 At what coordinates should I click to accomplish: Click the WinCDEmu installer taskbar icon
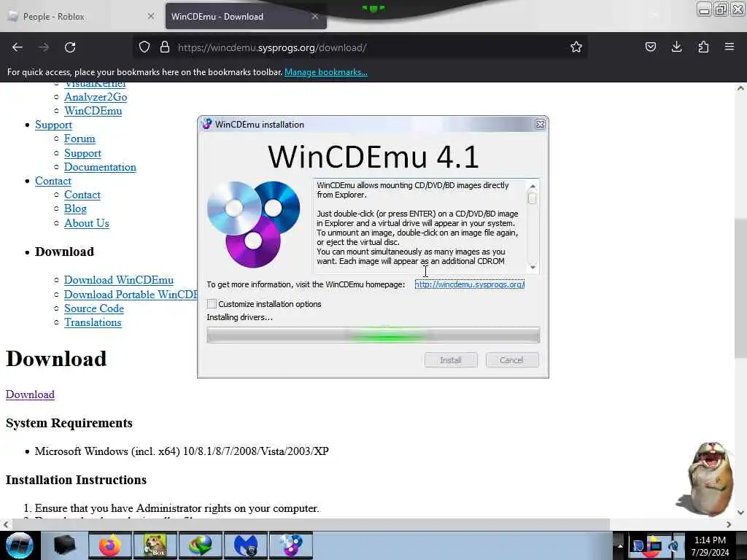click(x=291, y=545)
